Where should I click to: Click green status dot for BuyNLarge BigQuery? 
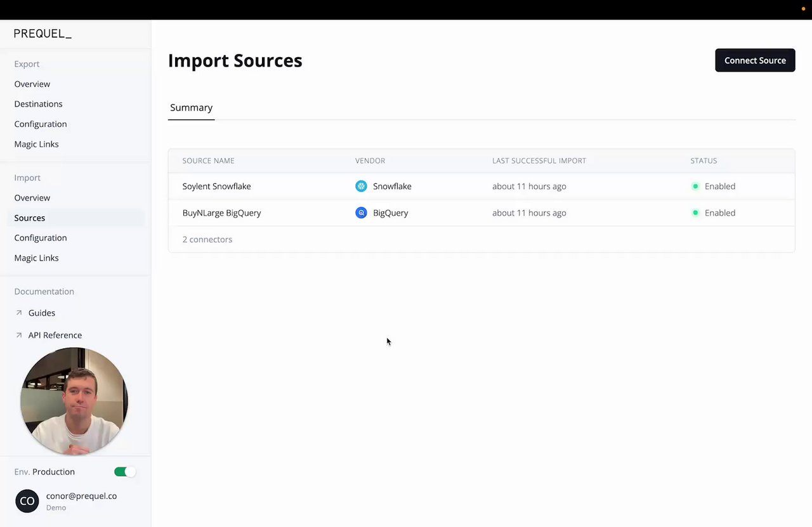(x=695, y=213)
